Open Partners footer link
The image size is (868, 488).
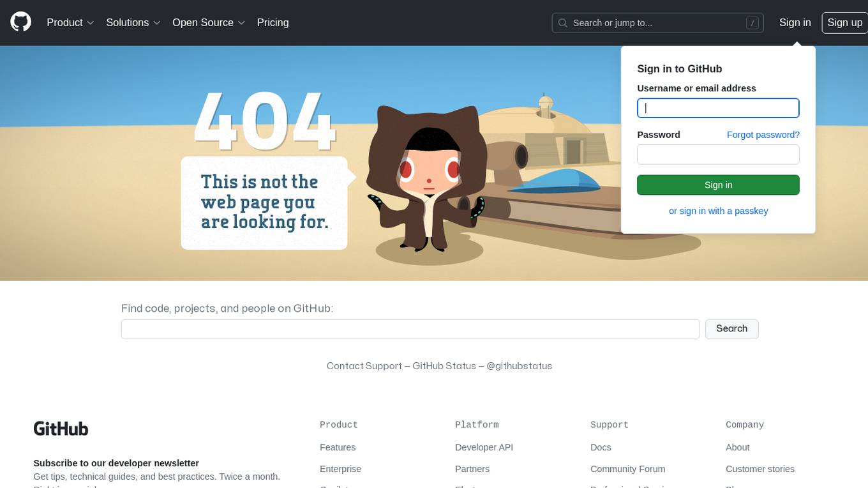point(472,469)
